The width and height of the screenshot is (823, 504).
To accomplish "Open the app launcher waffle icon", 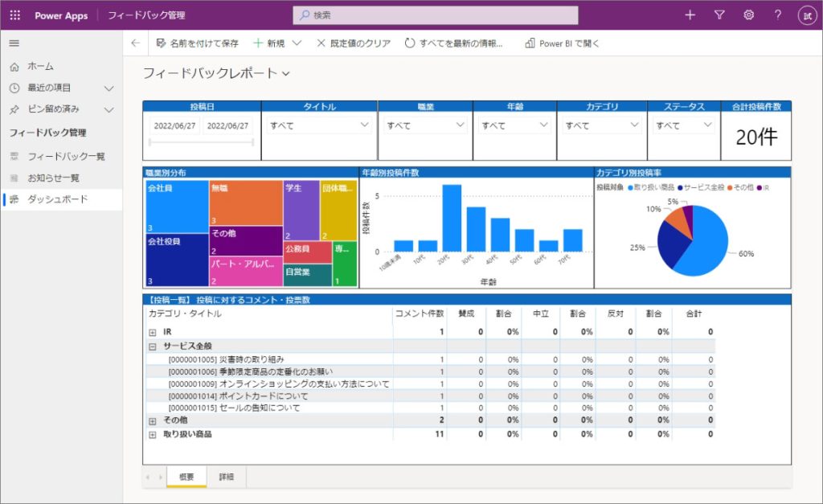I will click(x=15, y=15).
